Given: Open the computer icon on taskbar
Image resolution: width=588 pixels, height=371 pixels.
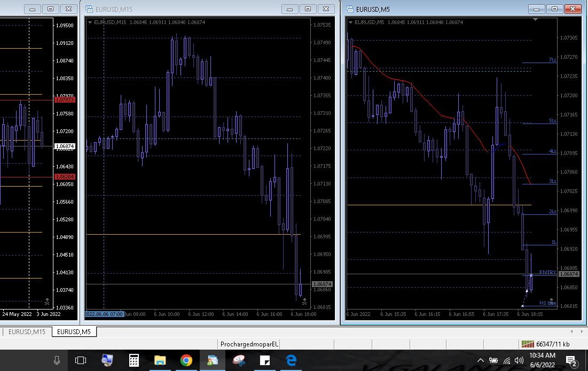Looking at the screenshot, I should pos(107,360).
